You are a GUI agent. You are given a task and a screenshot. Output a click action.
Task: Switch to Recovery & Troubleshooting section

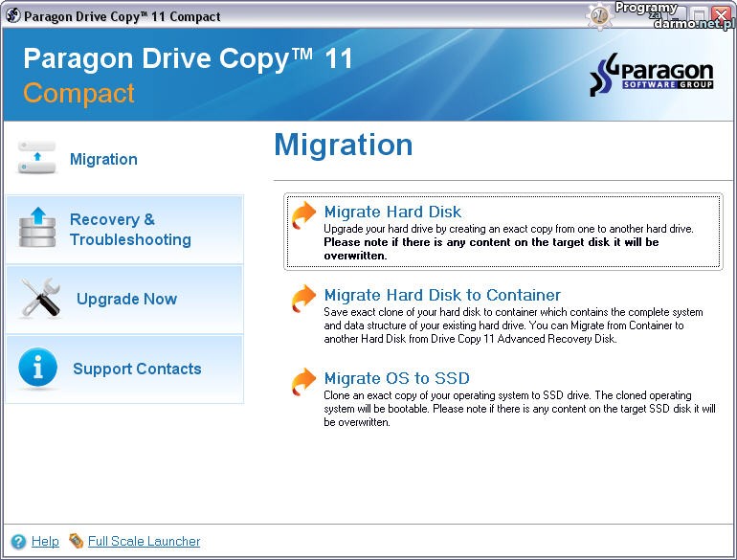[x=130, y=230]
